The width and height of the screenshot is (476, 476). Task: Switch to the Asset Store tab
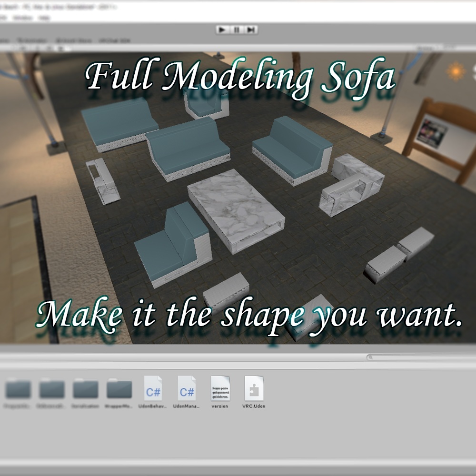click(x=74, y=40)
